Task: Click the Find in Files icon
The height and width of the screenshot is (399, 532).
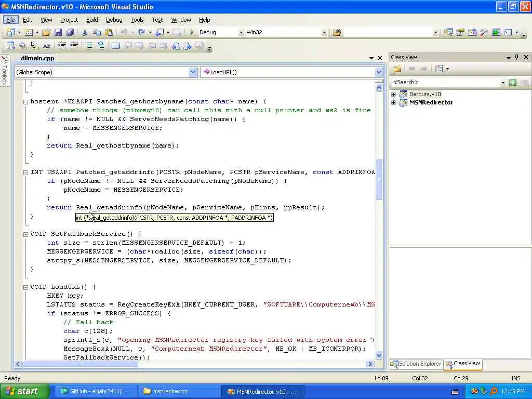Action: click(x=337, y=33)
